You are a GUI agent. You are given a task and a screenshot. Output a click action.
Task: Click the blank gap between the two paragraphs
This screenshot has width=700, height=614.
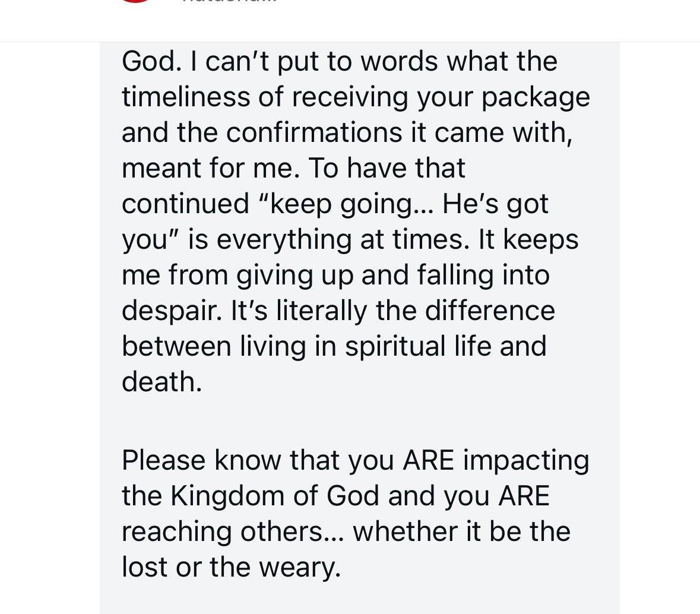coord(359,421)
